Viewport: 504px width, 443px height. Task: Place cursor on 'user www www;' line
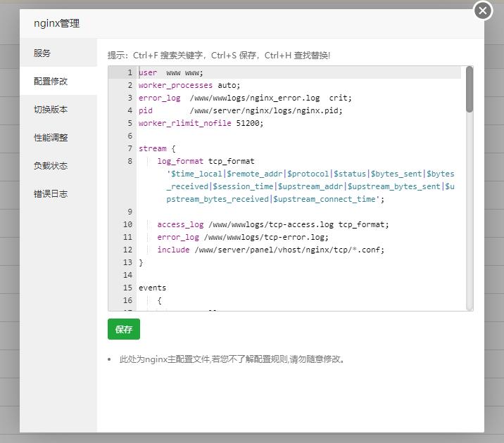pyautogui.click(x=171, y=72)
